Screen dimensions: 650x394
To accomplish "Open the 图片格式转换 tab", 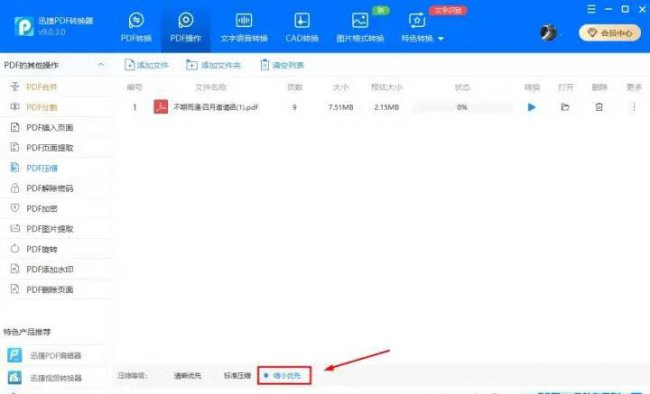I will 360,27.
